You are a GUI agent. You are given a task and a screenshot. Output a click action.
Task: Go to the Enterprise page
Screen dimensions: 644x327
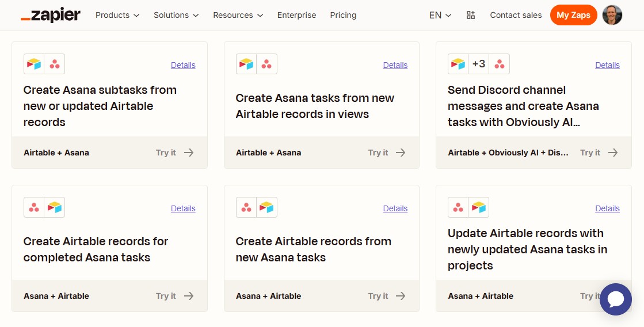296,15
